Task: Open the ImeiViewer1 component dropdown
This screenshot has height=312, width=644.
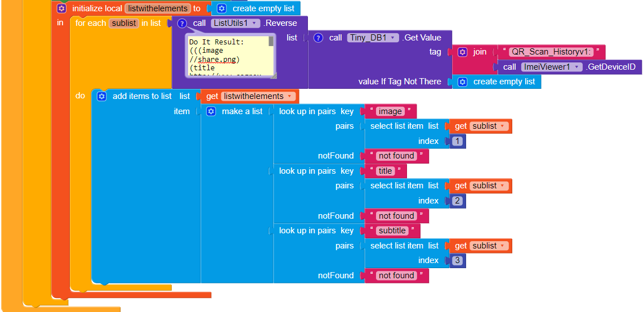Action: (552, 67)
